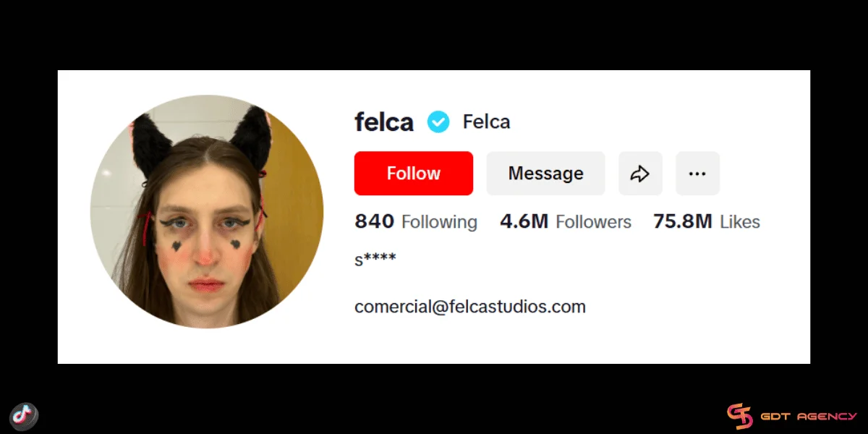Click the s**** bio text
Viewport: 868px width, 434px height.
[375, 260]
